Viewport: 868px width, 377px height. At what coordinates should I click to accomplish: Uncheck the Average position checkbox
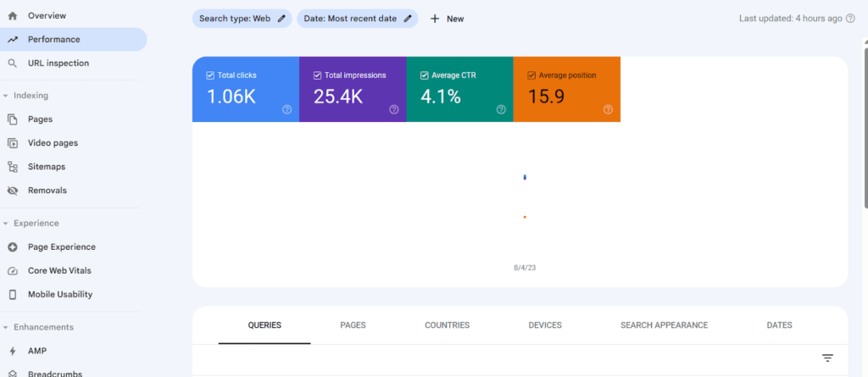(x=531, y=75)
